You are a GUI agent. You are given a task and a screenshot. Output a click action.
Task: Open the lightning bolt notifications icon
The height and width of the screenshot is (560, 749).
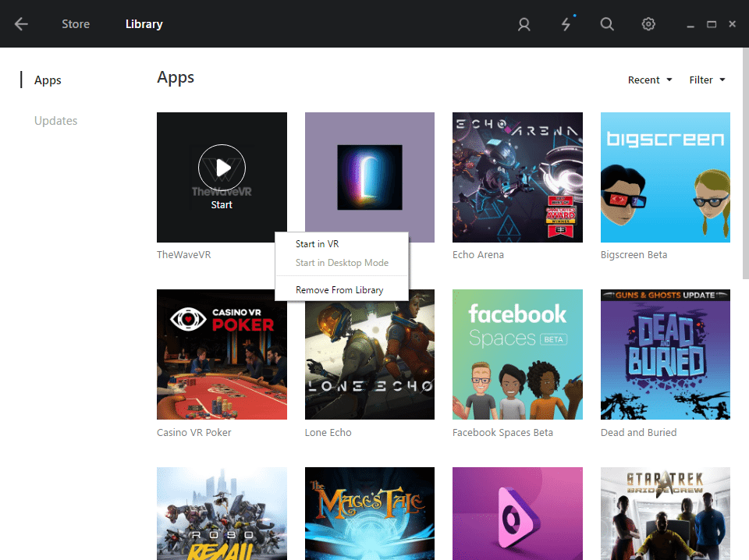(566, 24)
